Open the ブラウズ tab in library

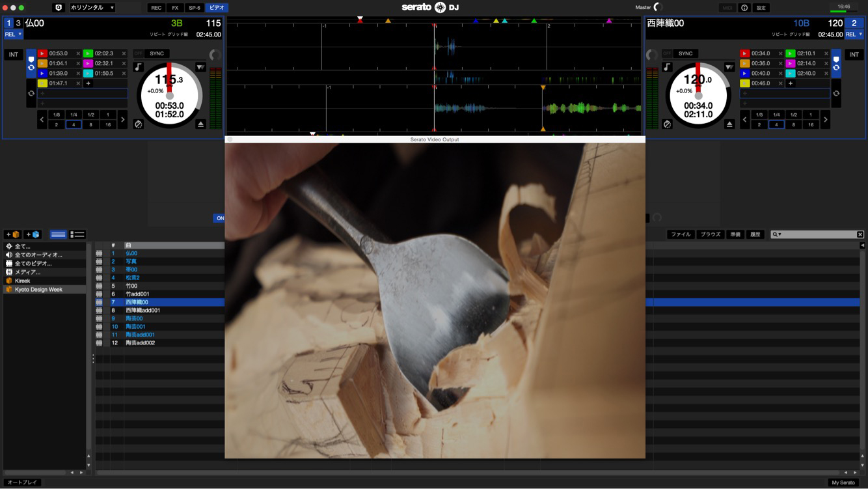click(x=711, y=234)
